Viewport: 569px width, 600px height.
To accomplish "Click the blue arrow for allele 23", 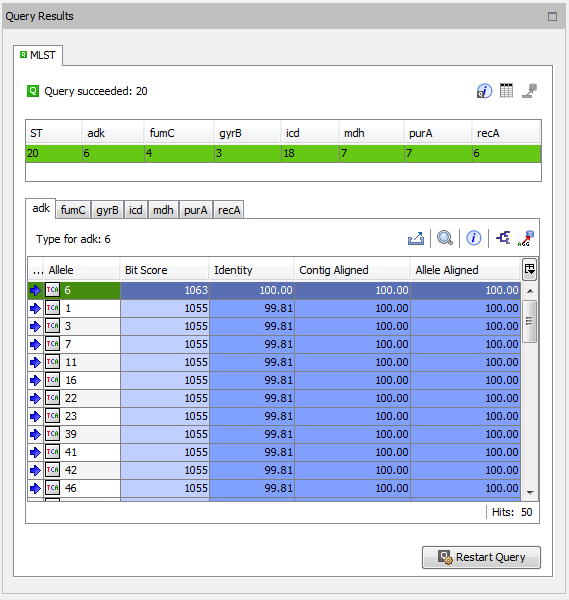I will [x=35, y=416].
